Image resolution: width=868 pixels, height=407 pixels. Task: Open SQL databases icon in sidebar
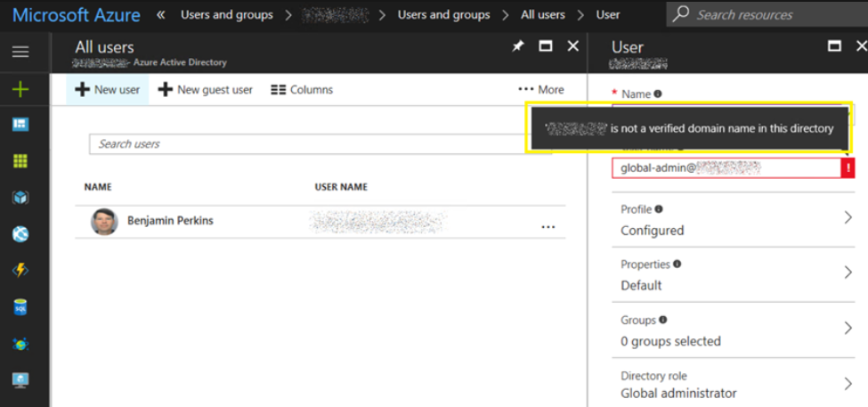[x=20, y=307]
